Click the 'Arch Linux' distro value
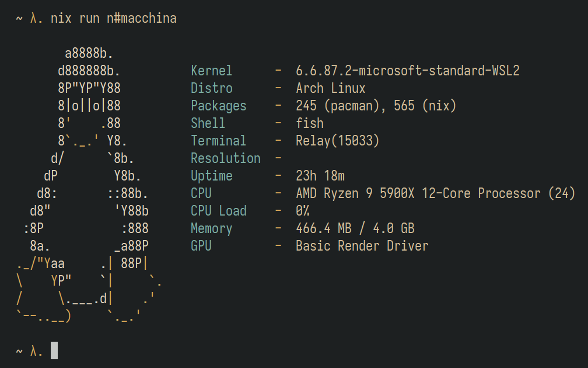This screenshot has width=588, height=368. 330,88
